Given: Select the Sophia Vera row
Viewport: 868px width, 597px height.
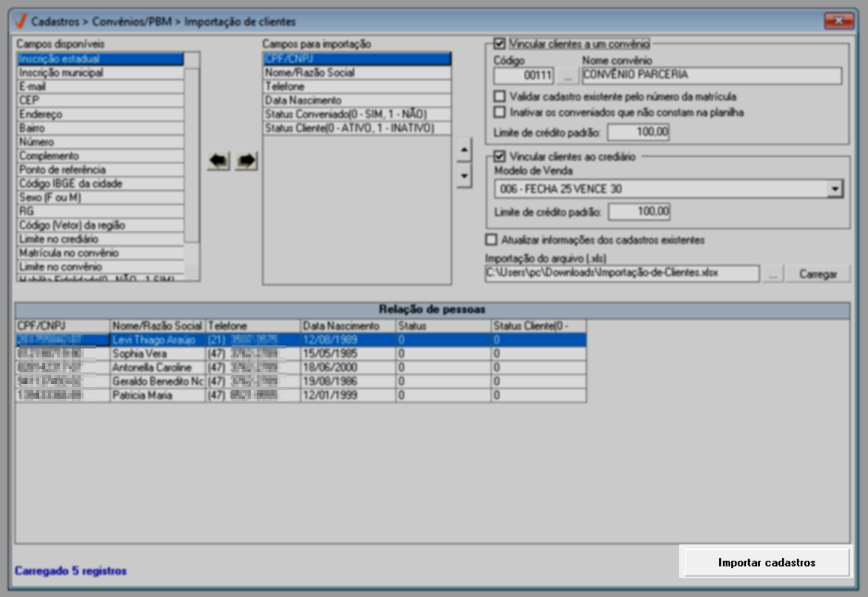Looking at the screenshot, I should pyautogui.click(x=157, y=354).
